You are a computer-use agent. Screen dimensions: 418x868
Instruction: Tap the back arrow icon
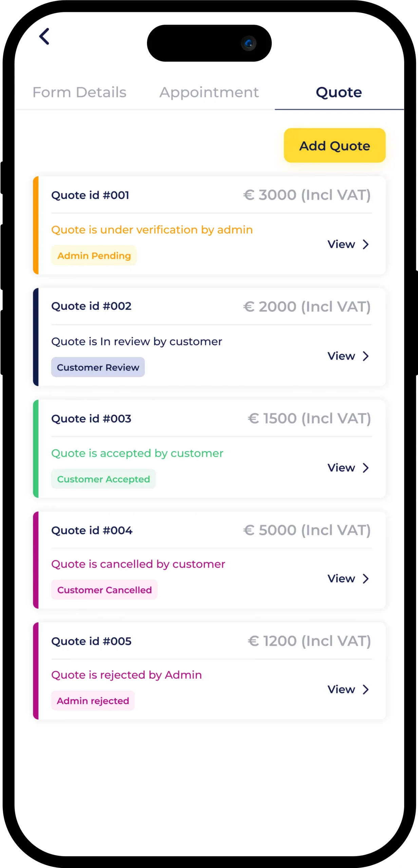coord(44,36)
